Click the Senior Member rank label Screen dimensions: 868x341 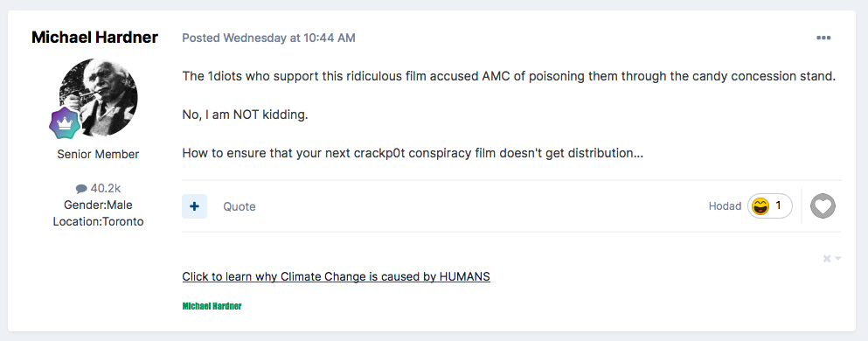98,155
